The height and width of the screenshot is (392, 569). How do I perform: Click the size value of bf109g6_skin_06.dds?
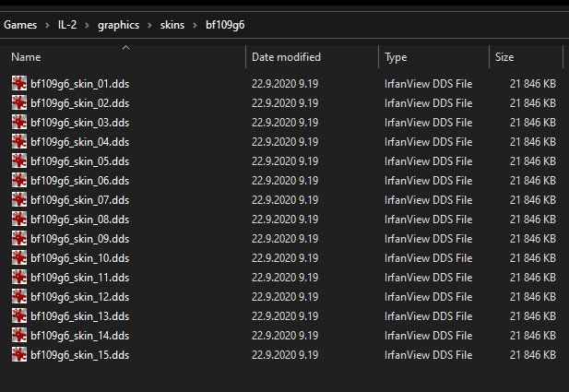coord(533,181)
